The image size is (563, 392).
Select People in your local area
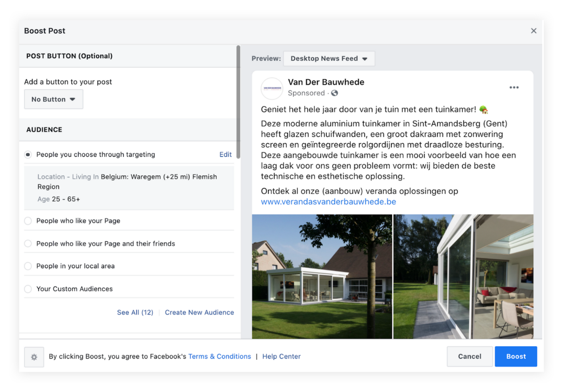[x=28, y=266]
